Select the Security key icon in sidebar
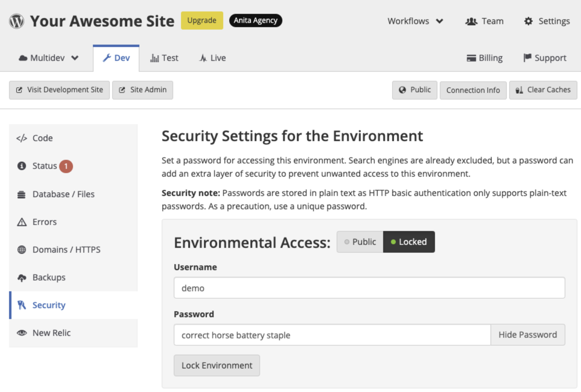The width and height of the screenshot is (581, 392). [21, 305]
